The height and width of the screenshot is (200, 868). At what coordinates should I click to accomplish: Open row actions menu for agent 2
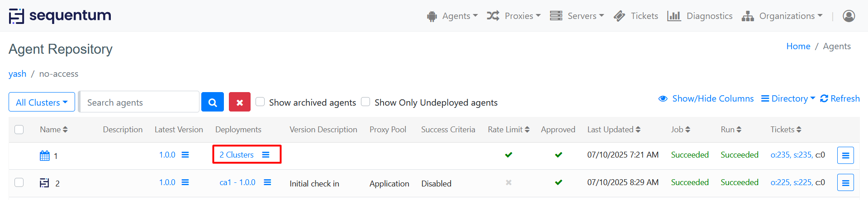[x=845, y=183]
